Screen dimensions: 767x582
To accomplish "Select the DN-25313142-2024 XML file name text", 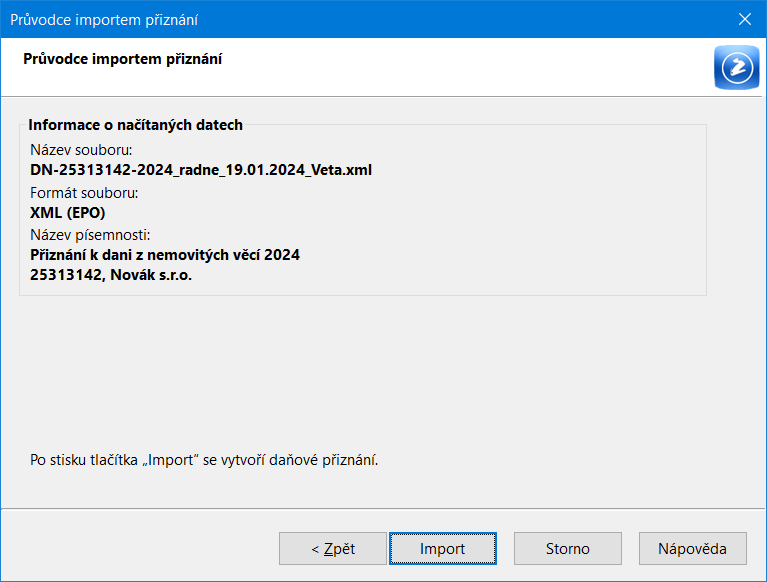I will tap(201, 170).
